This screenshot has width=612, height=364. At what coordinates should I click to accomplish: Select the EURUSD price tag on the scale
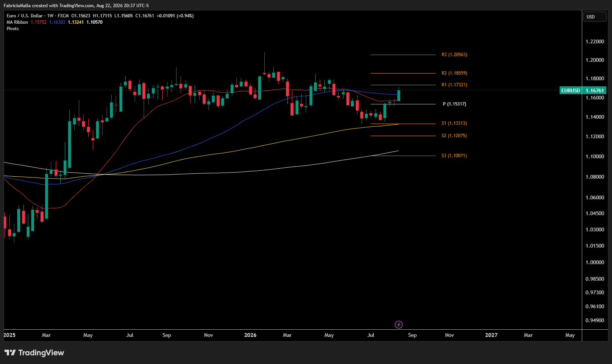point(571,90)
